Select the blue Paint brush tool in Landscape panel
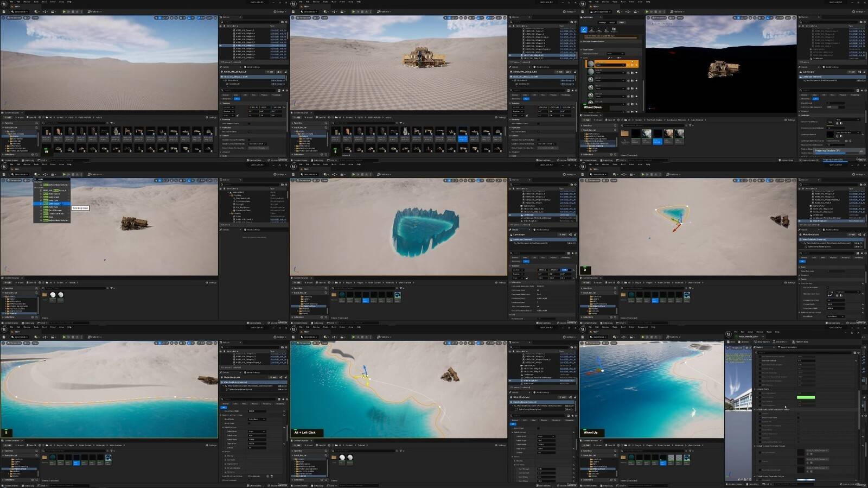The width and height of the screenshot is (868, 488). coord(584,30)
